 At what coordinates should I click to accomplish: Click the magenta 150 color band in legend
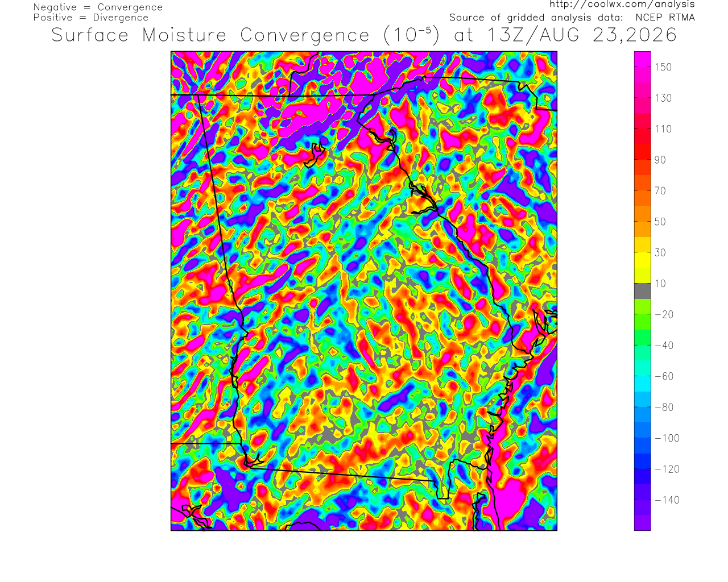[x=643, y=67]
